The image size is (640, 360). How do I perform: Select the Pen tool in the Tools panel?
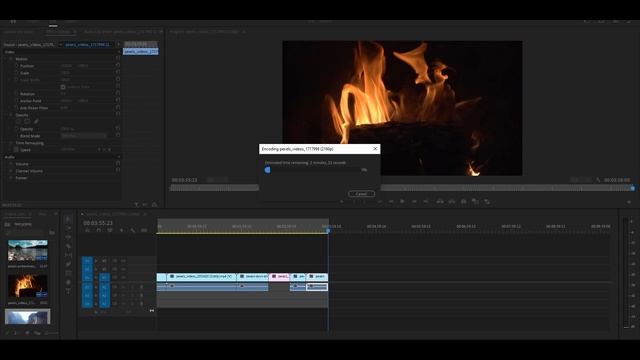(68, 264)
